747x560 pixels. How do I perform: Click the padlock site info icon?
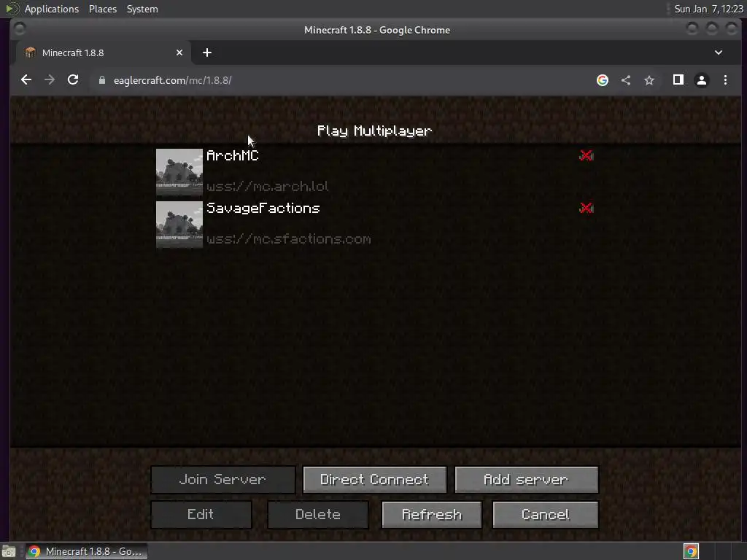click(102, 80)
